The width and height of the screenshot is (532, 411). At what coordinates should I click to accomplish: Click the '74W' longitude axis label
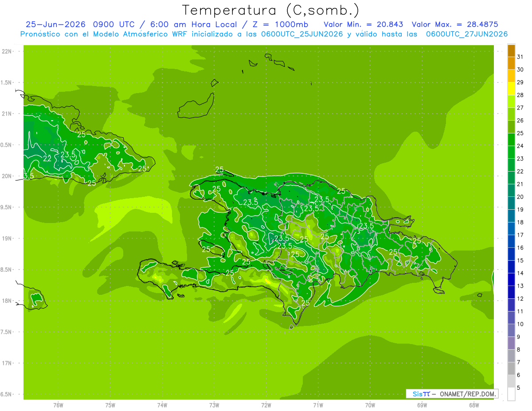click(x=162, y=405)
